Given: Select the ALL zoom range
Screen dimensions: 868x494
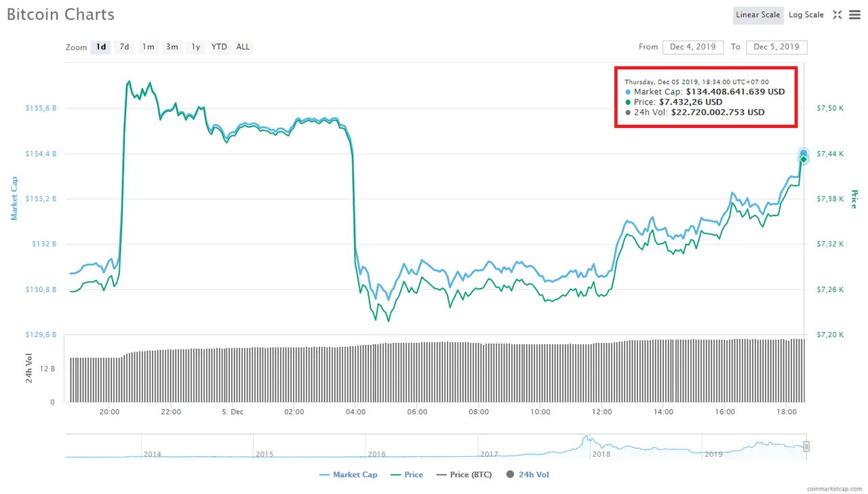Looking at the screenshot, I should [243, 47].
